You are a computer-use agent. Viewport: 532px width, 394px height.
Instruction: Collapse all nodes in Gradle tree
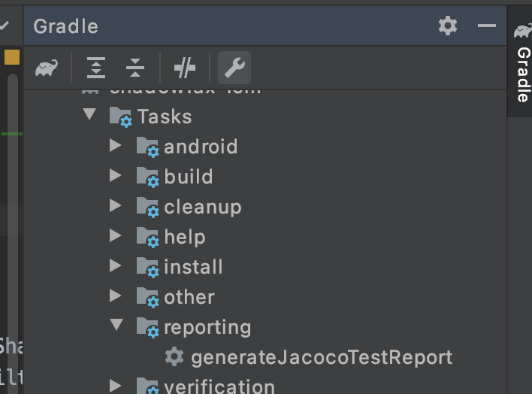135,68
